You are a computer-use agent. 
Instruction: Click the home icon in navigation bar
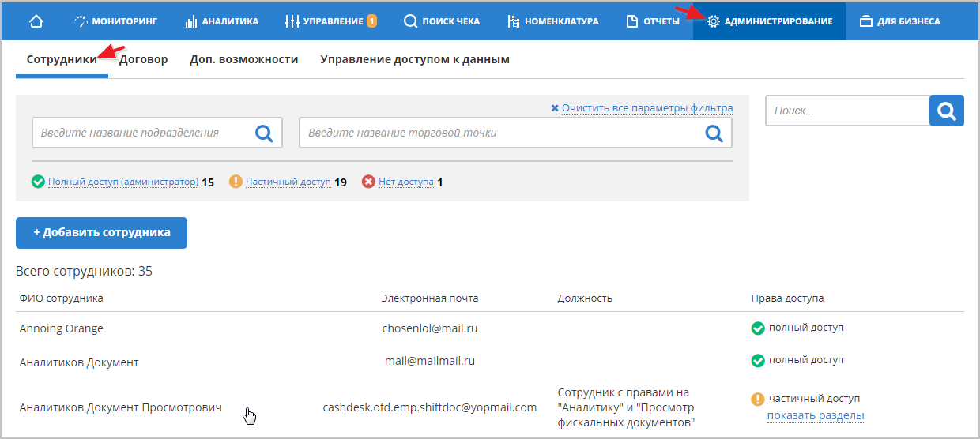coord(36,21)
